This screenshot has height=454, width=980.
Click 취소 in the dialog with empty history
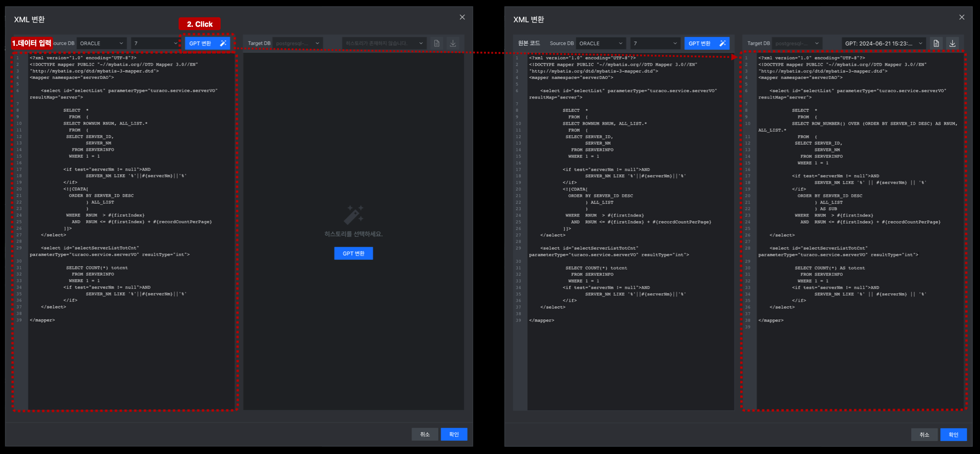coord(425,434)
